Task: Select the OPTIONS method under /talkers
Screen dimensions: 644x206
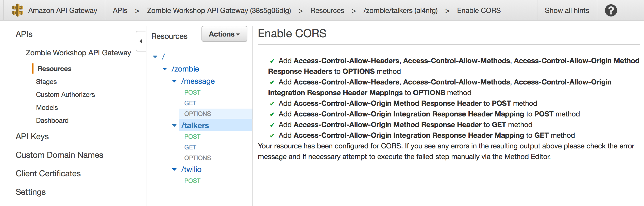Action: [x=198, y=158]
